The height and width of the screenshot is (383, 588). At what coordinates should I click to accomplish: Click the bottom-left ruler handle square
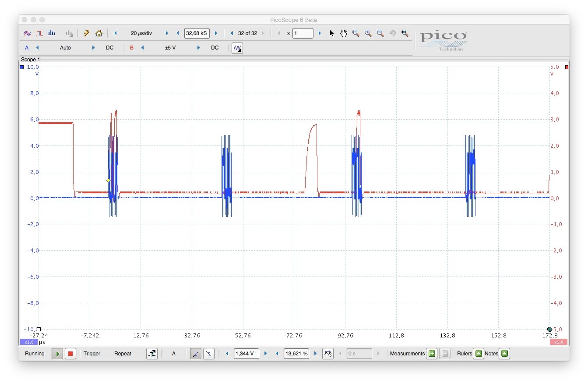[39, 329]
